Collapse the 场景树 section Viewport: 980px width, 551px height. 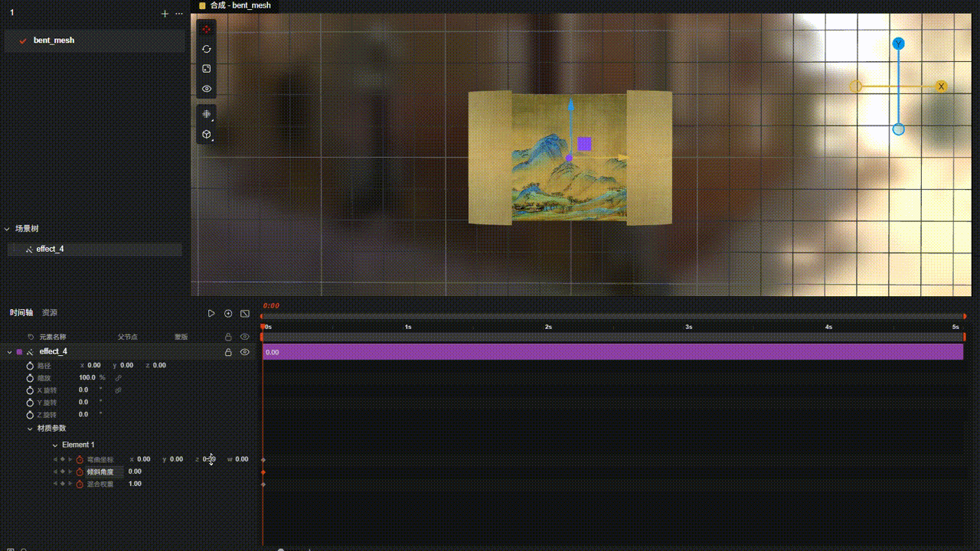pyautogui.click(x=7, y=229)
